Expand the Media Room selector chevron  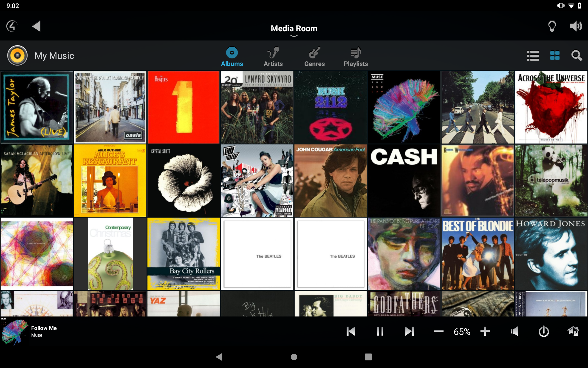coord(294,36)
